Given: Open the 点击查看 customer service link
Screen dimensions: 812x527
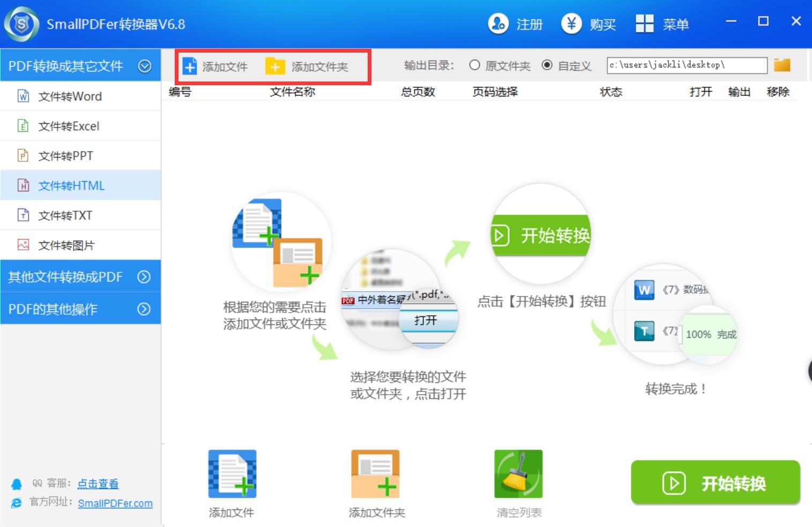Looking at the screenshot, I should pos(98,484).
